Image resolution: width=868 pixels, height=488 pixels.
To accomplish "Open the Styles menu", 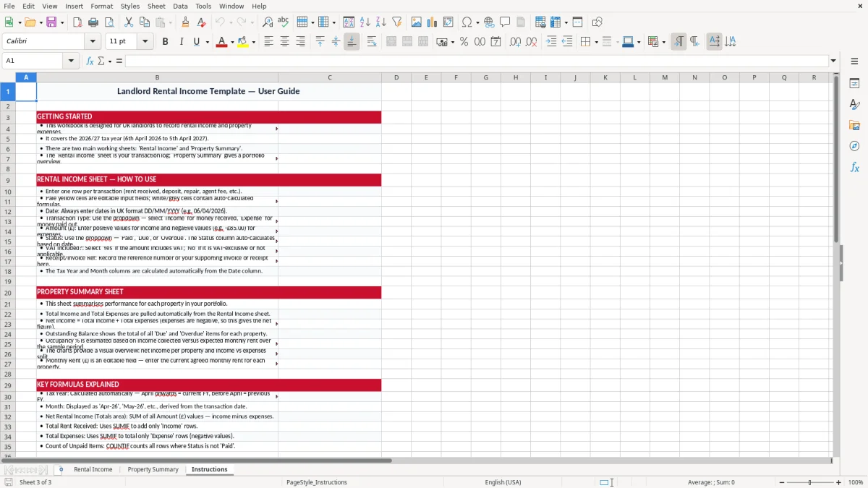I will (130, 6).
